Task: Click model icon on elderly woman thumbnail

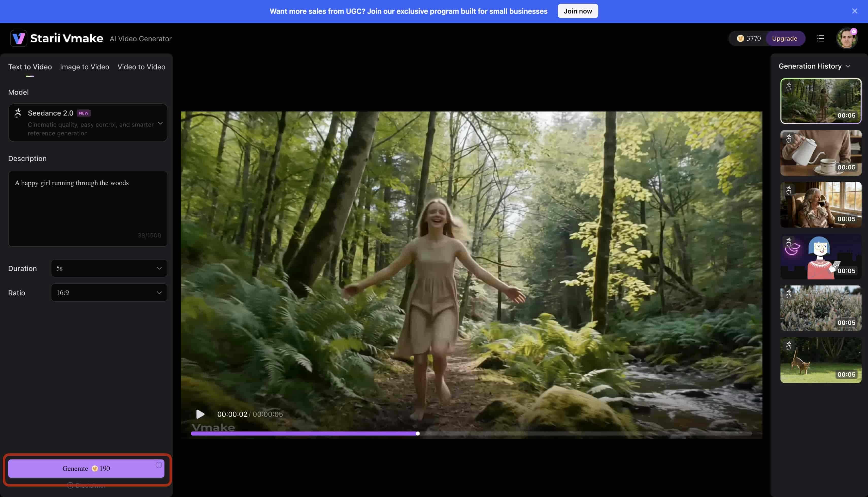Action: pyautogui.click(x=789, y=190)
